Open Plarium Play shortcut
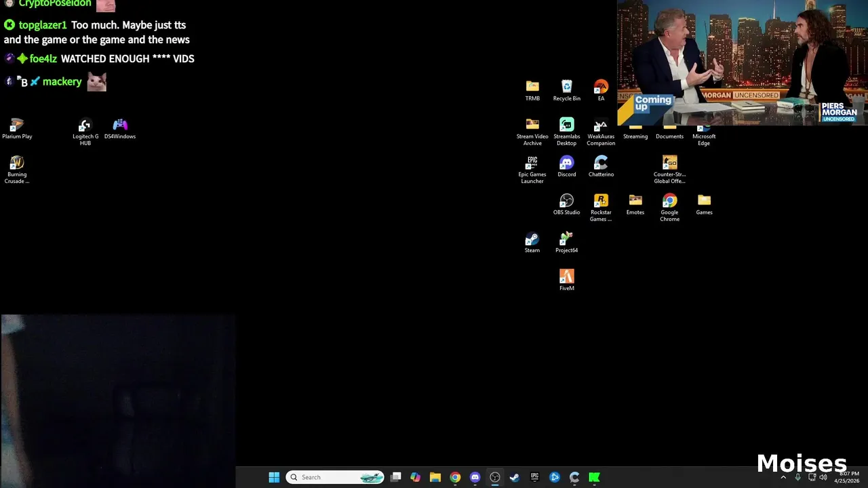 tap(17, 128)
